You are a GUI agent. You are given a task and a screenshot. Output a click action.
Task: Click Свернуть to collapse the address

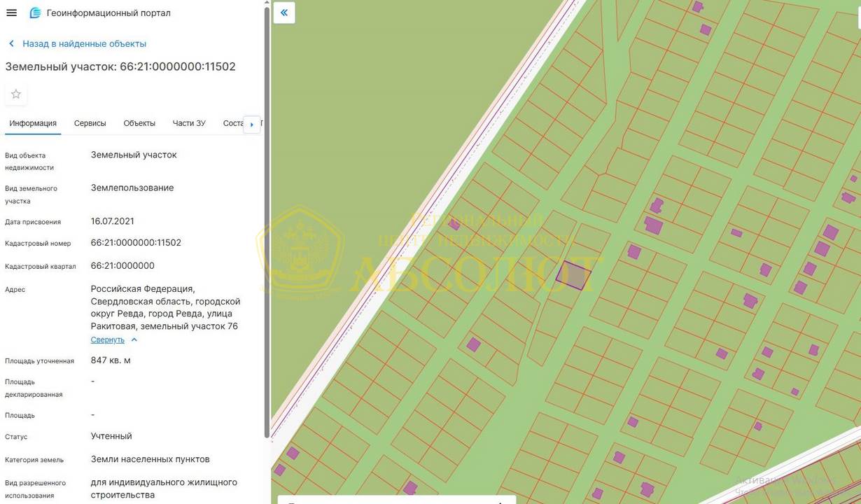coord(107,340)
